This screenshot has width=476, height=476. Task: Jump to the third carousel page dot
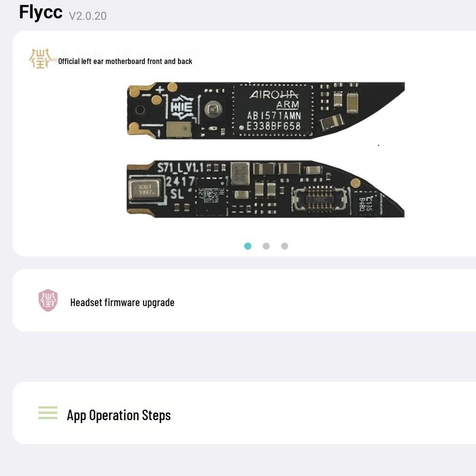(x=284, y=246)
